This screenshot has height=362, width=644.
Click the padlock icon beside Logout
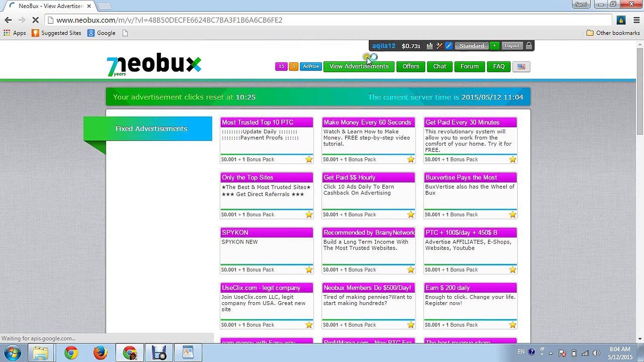[529, 46]
